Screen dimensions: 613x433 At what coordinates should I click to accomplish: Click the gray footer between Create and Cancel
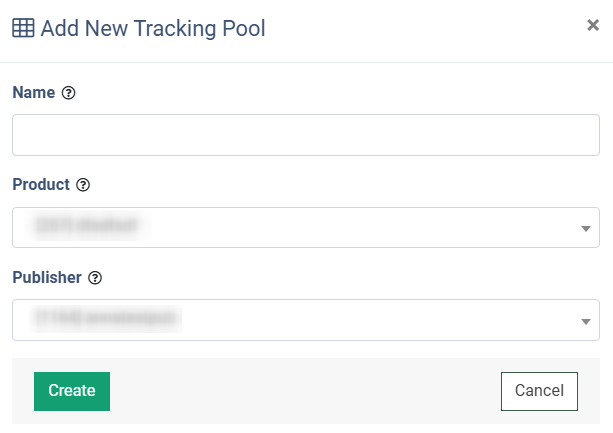pyautogui.click(x=305, y=391)
